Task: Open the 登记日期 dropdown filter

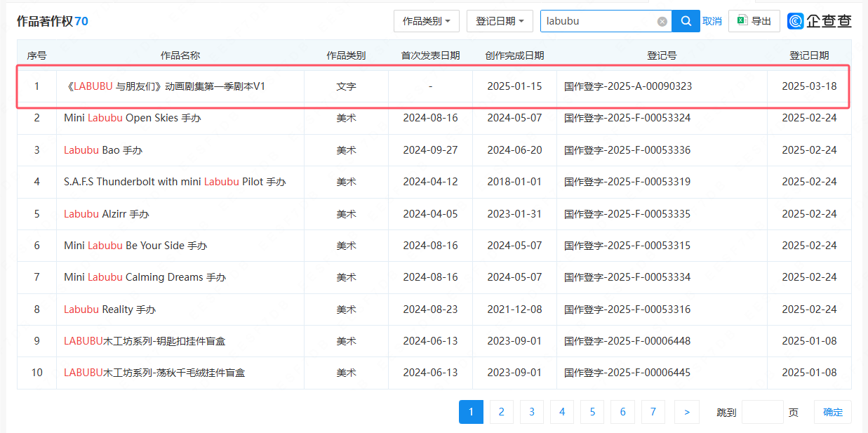Action: pyautogui.click(x=500, y=21)
